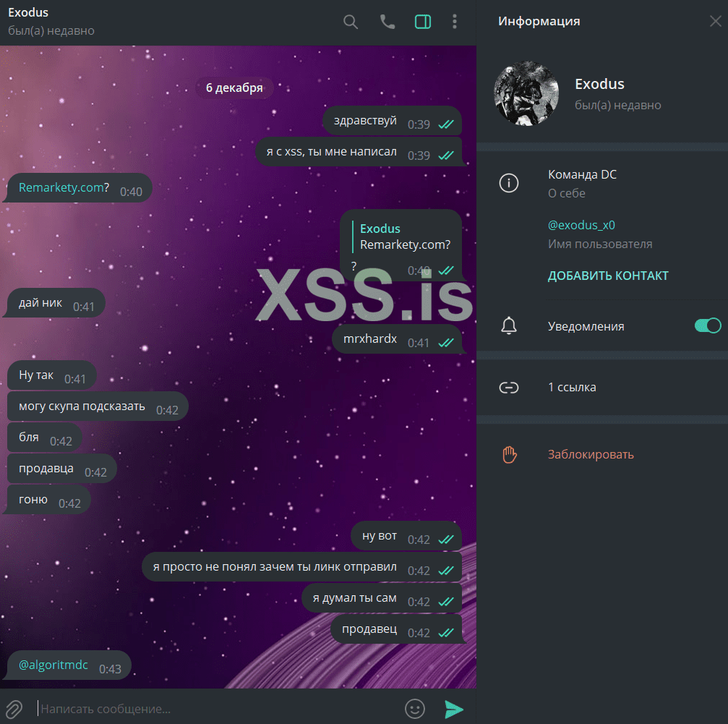Select message 'я с xss, ты мне написал'

(x=359, y=152)
